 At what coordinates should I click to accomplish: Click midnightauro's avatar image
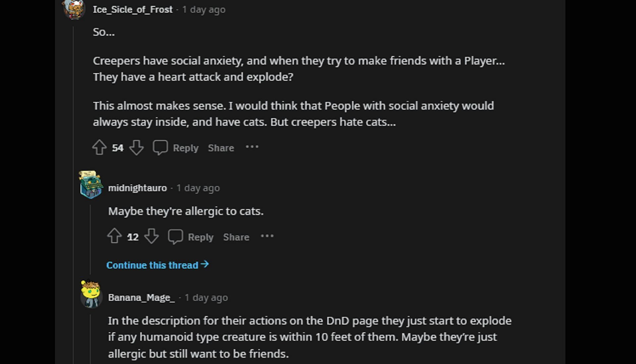click(90, 185)
